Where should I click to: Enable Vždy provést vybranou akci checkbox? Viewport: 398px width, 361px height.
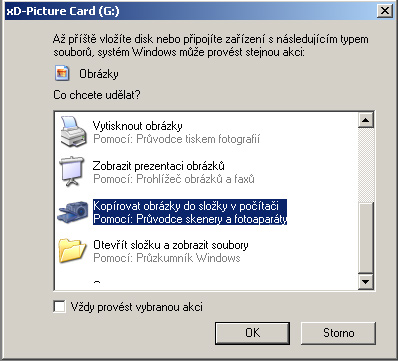59,307
